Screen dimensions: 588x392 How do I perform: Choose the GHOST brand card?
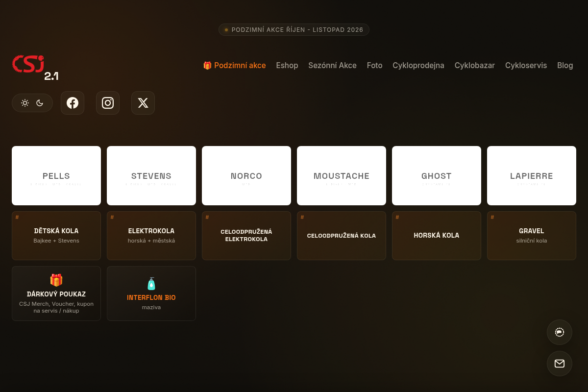(437, 176)
